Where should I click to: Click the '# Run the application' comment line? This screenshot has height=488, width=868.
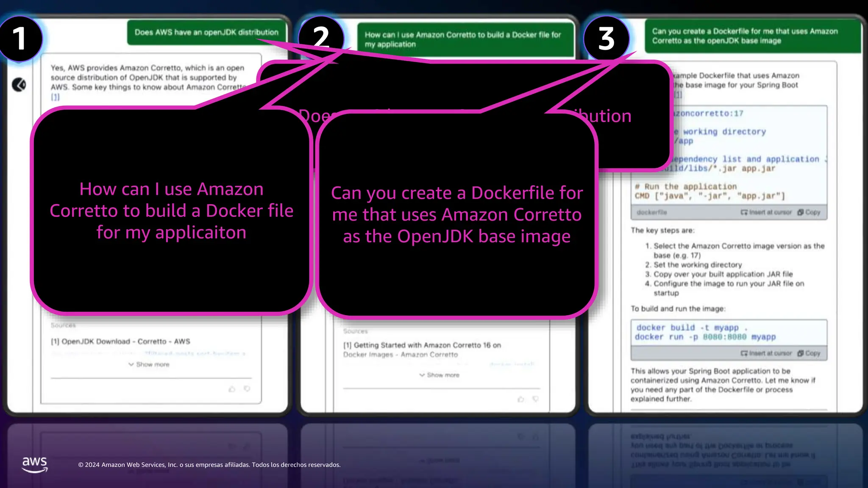click(x=686, y=187)
